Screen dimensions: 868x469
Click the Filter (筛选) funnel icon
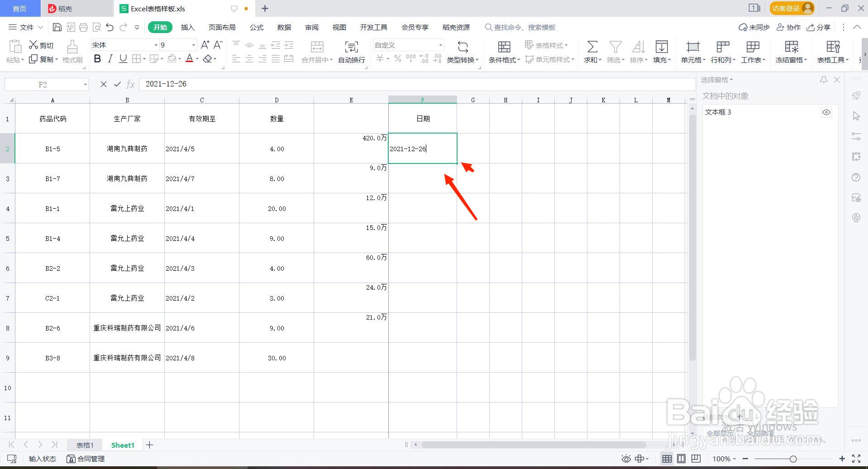[615, 47]
